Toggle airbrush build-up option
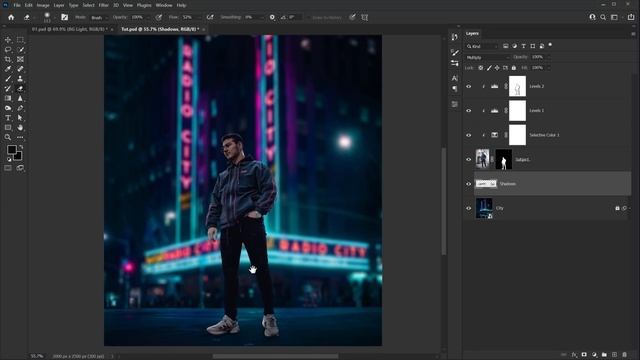 (210, 18)
